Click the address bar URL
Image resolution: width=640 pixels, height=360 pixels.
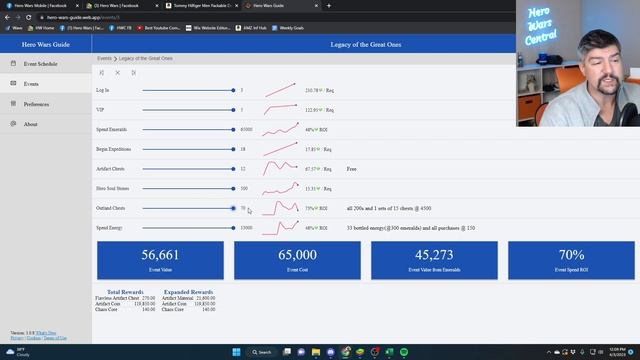(83, 18)
